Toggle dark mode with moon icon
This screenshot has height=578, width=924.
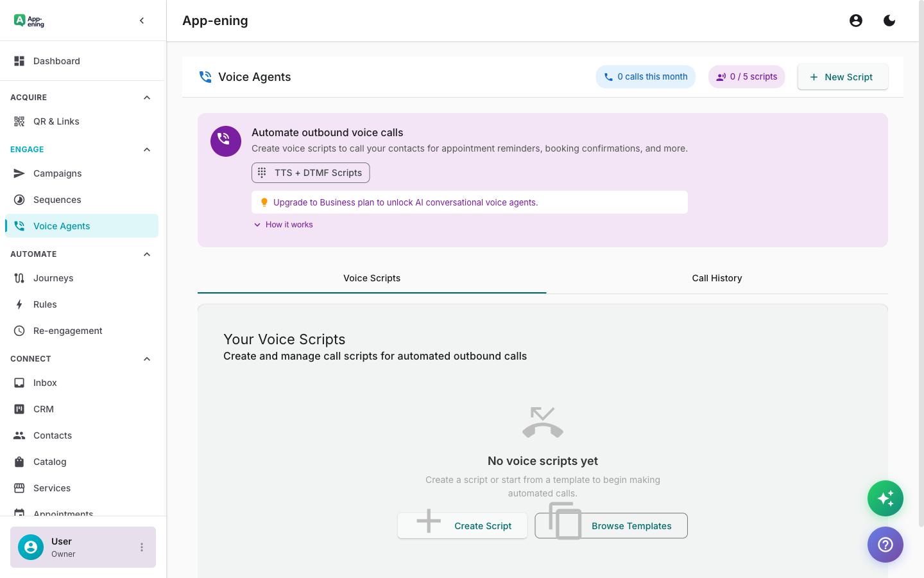[889, 21]
